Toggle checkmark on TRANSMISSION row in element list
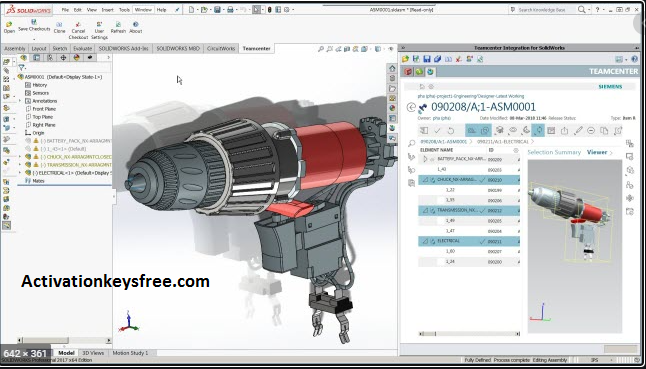 pos(482,210)
